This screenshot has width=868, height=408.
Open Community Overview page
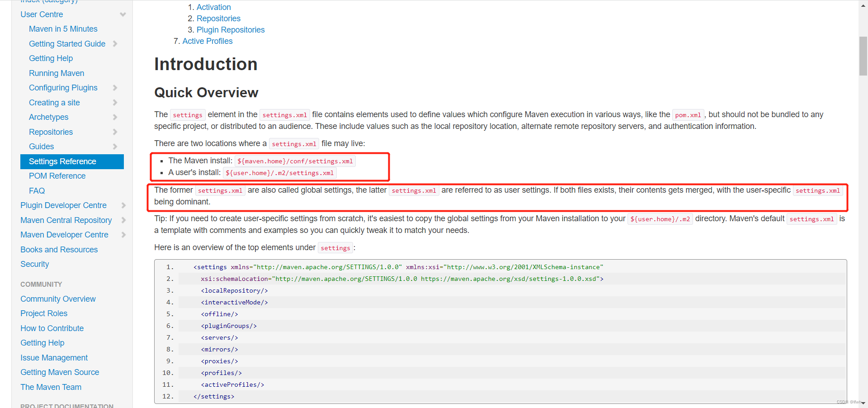point(58,299)
